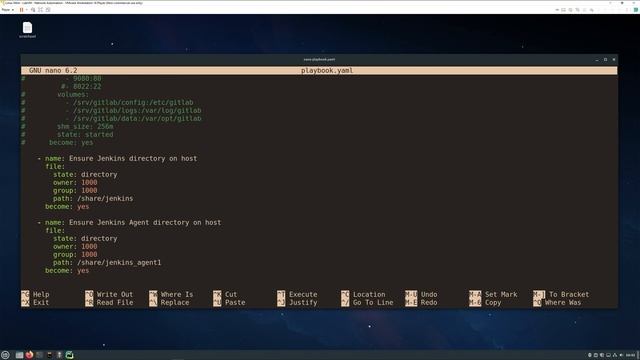Screen dimensions: 640x360
Task: Click the path /share/jenkins line
Action: (93, 198)
